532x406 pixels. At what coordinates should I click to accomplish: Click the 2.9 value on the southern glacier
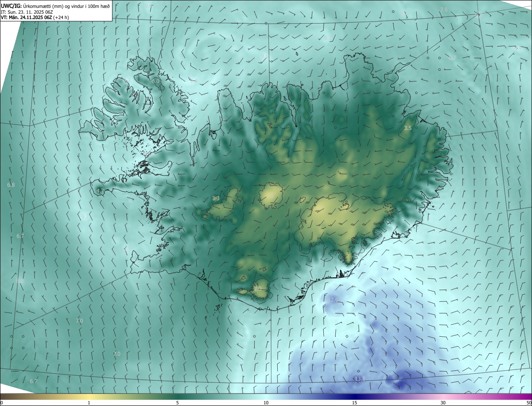click(258, 289)
